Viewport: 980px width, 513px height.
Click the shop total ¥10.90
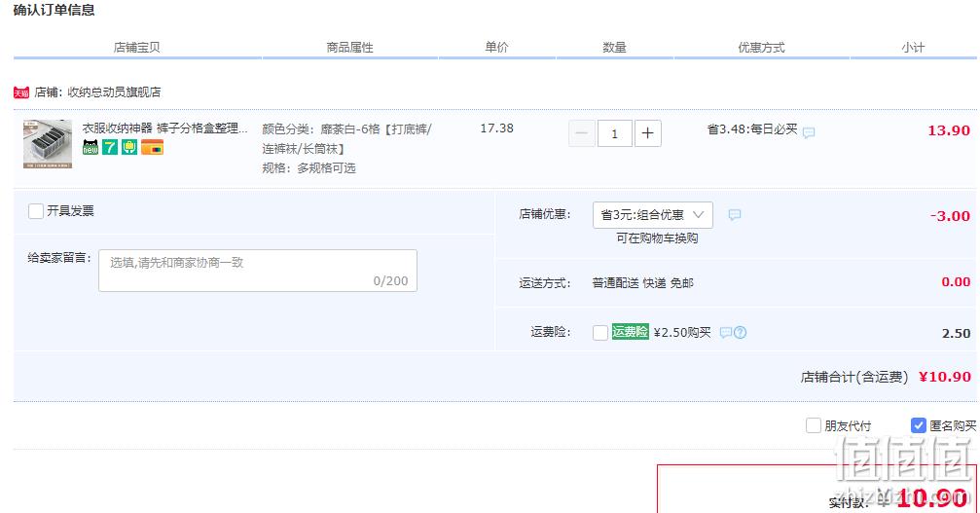945,377
